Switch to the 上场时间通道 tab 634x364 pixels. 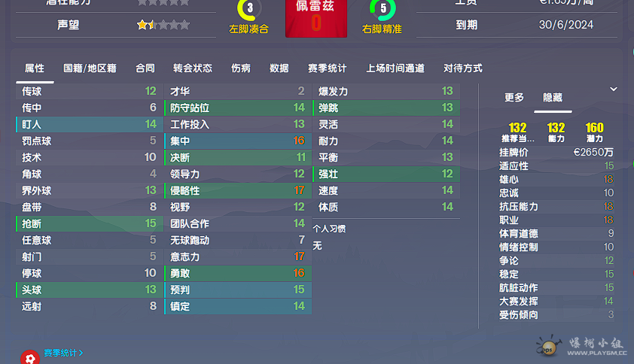coord(395,68)
